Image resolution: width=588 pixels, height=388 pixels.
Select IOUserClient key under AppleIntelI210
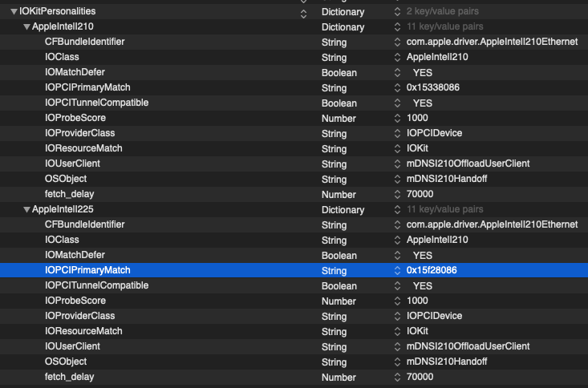(72, 164)
